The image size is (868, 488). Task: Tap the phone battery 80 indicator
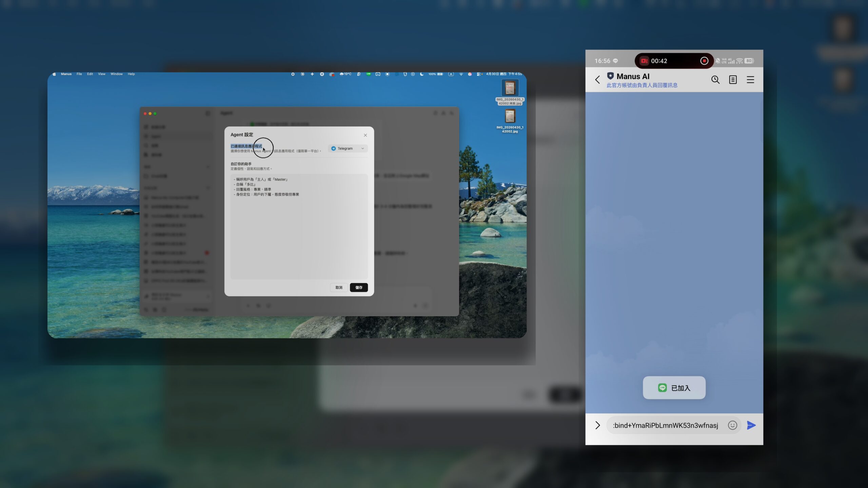point(749,61)
